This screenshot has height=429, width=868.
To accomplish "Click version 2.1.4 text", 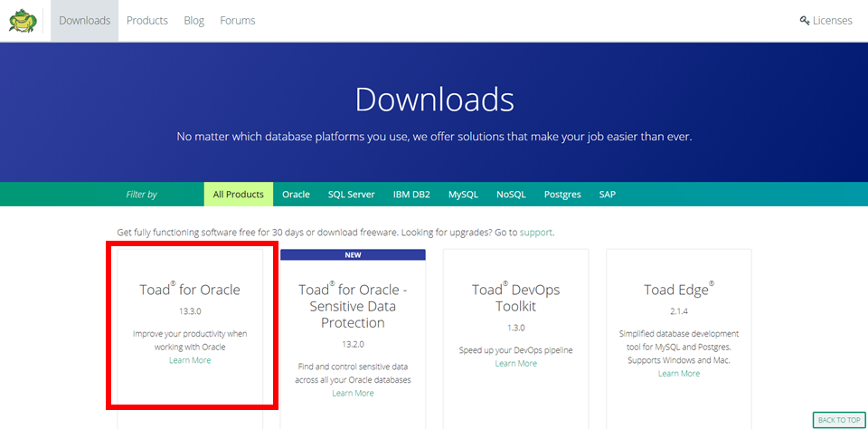I will [679, 311].
